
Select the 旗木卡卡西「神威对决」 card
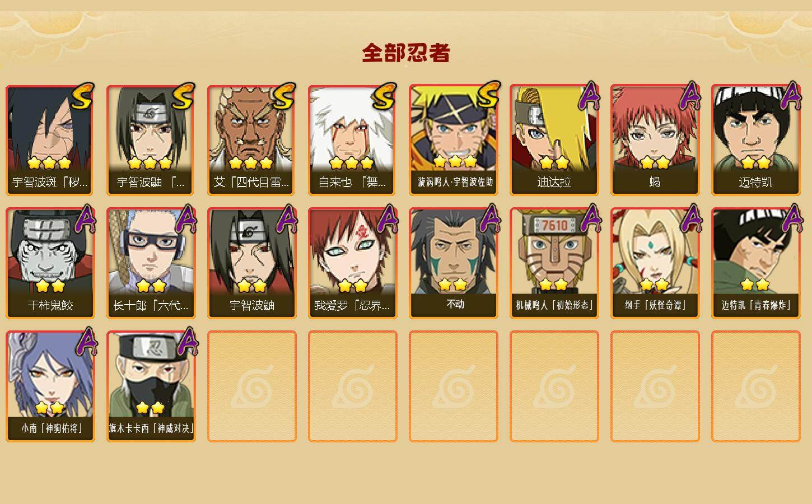click(151, 386)
